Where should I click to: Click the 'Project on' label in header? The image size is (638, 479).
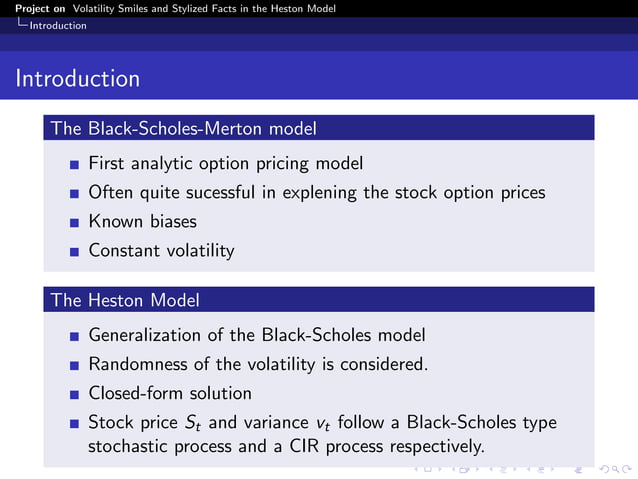[40, 9]
